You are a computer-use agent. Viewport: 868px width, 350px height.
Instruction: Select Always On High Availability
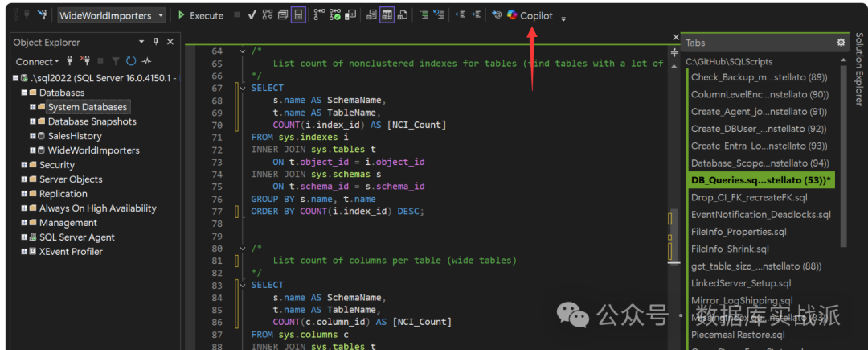97,208
